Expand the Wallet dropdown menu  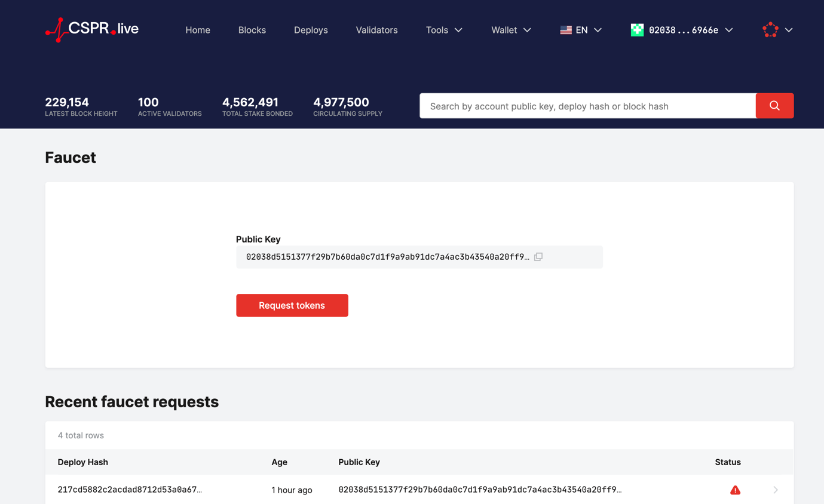click(x=511, y=30)
